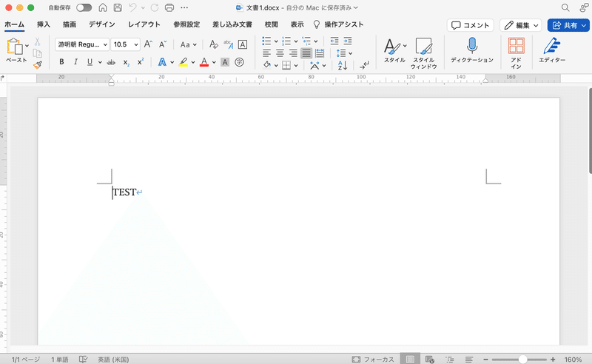Toggle the AutoSave switch
The width and height of the screenshot is (592, 364).
84,7
